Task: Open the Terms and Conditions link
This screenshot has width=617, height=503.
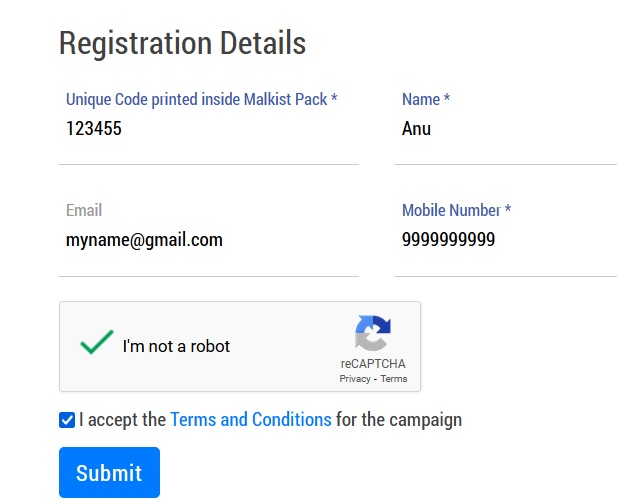Action: (x=250, y=419)
